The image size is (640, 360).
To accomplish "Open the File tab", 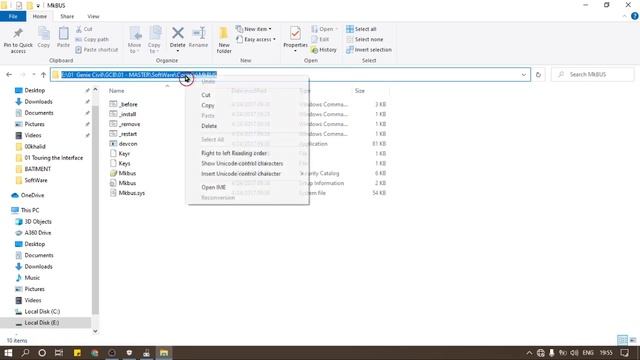I will click(x=13, y=16).
